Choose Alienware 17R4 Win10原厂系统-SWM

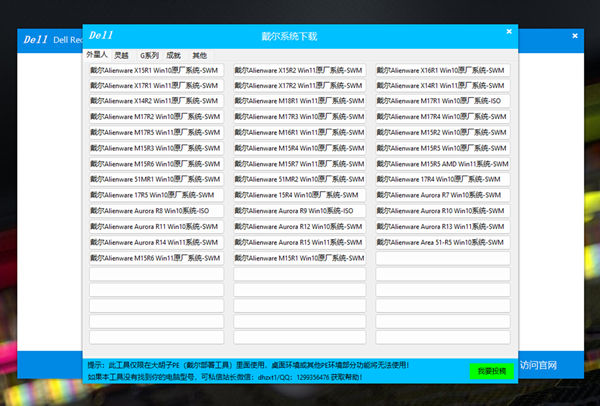click(x=443, y=179)
